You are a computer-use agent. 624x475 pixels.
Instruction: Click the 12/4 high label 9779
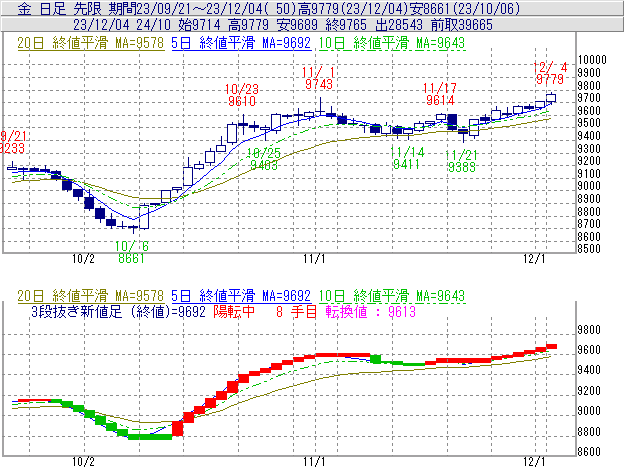tap(550, 79)
